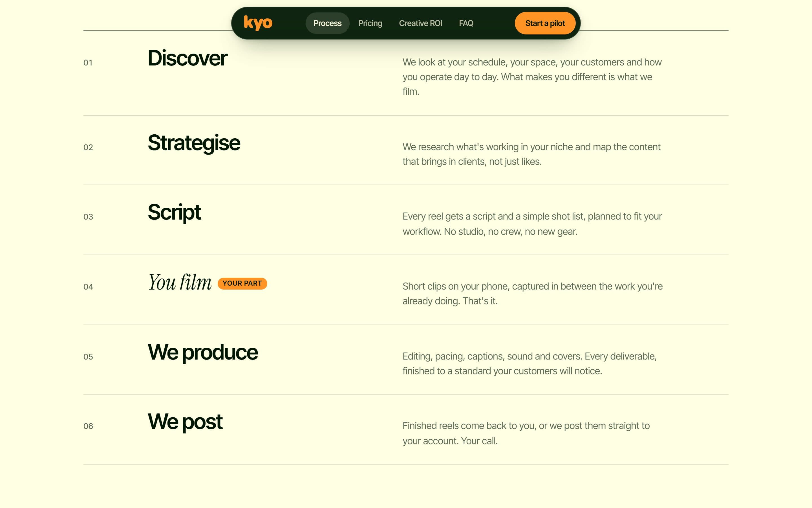812x508 pixels.
Task: Click the 'Every reel gets a script' text
Action: click(532, 224)
